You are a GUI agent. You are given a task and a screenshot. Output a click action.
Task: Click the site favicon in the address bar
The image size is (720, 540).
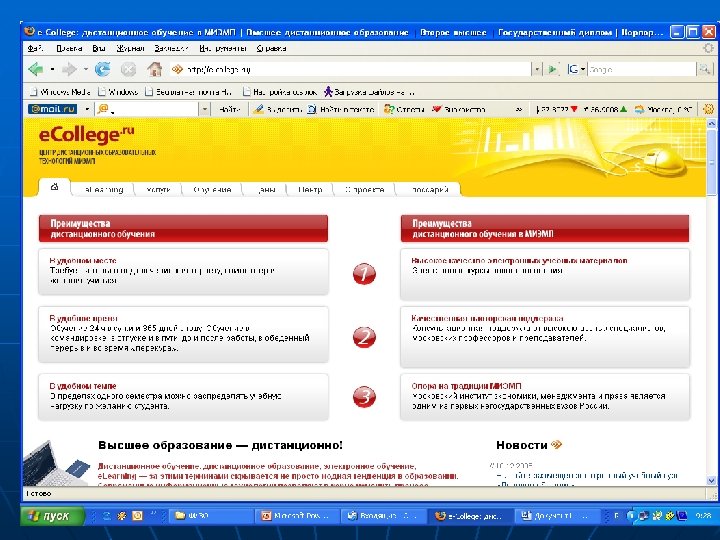click(177, 69)
